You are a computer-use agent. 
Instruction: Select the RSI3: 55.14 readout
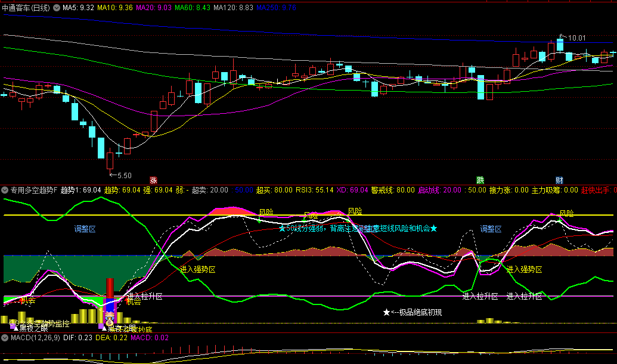click(x=314, y=190)
